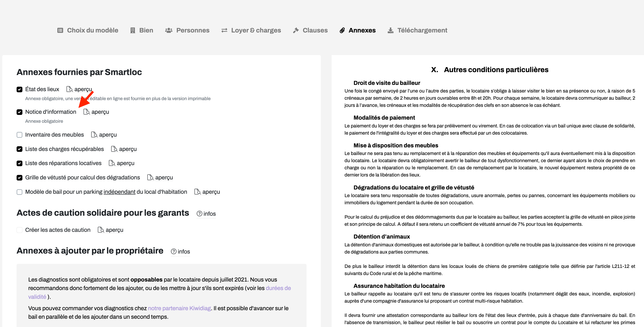Viewport: 644px width, 327px height.
Task: Navigate to the Clauses step
Action: (310, 30)
